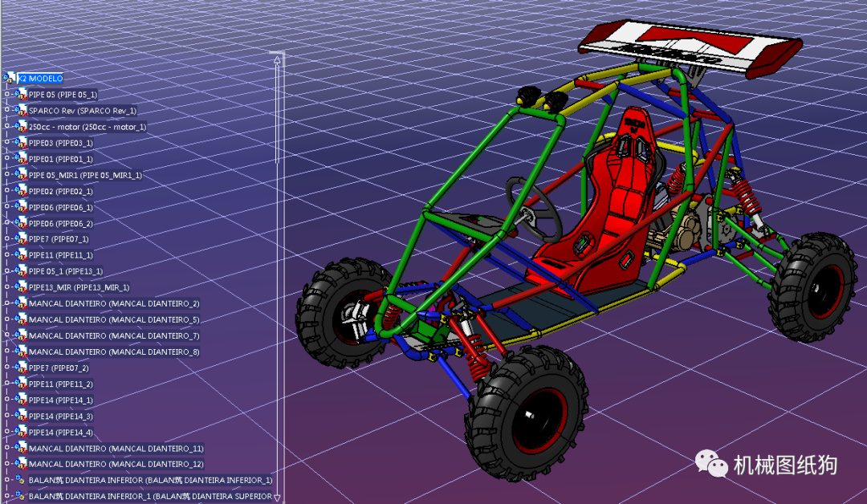Click the part icon beside PIPE13_MIR
The height and width of the screenshot is (504, 867).
coord(20,287)
